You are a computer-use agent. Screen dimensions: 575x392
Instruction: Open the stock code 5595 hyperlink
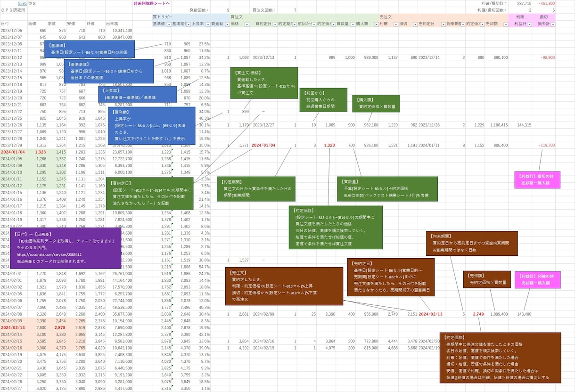coord(22,3)
